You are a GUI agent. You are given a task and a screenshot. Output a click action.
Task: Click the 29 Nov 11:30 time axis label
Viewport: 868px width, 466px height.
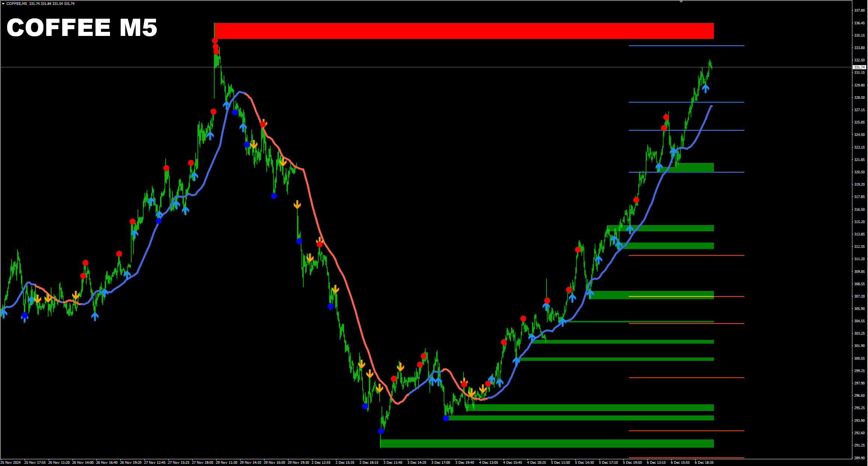tap(226, 463)
